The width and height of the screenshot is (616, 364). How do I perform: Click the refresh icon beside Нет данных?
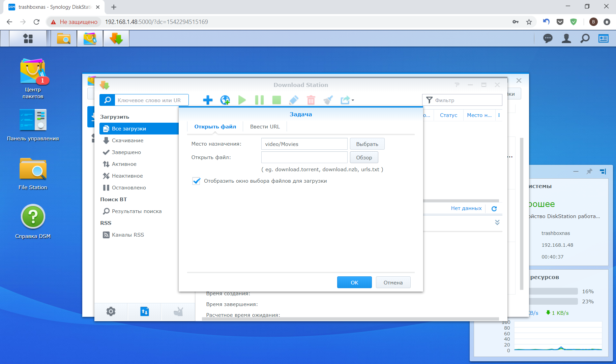point(494,209)
